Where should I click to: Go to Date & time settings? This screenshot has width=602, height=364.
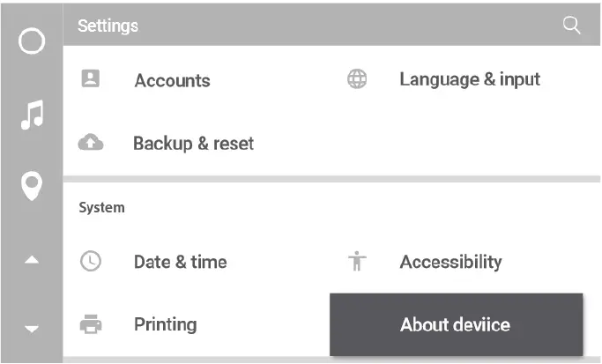pyautogui.click(x=180, y=262)
